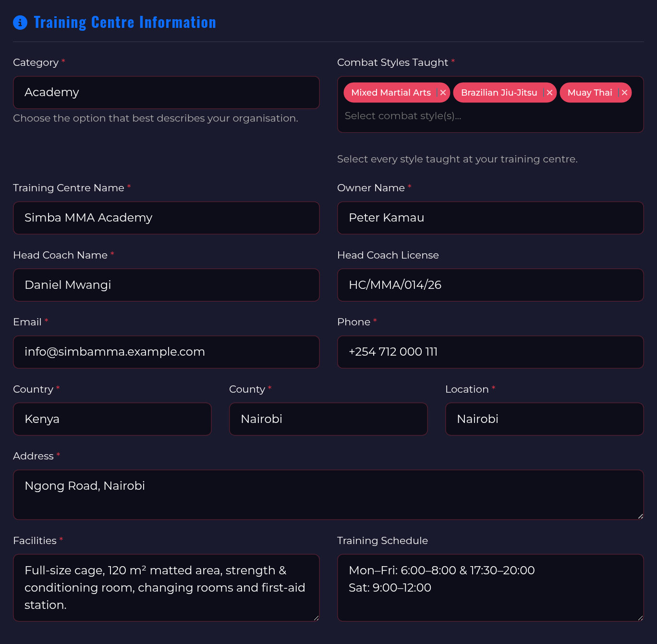
Task: Click the Category field label
Action: click(x=36, y=62)
